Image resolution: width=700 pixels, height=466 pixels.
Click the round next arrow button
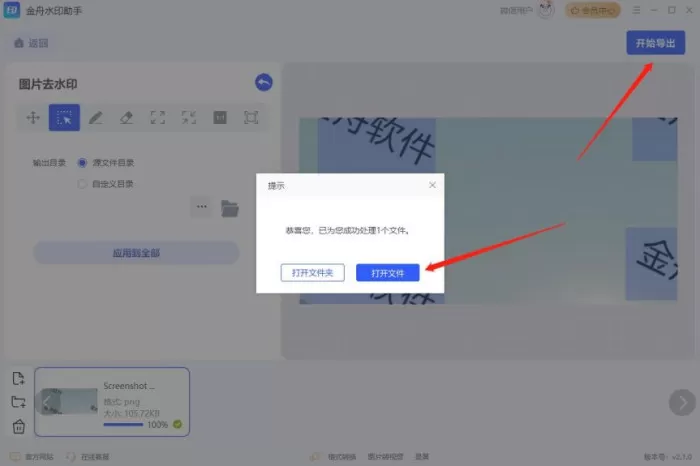point(682,403)
